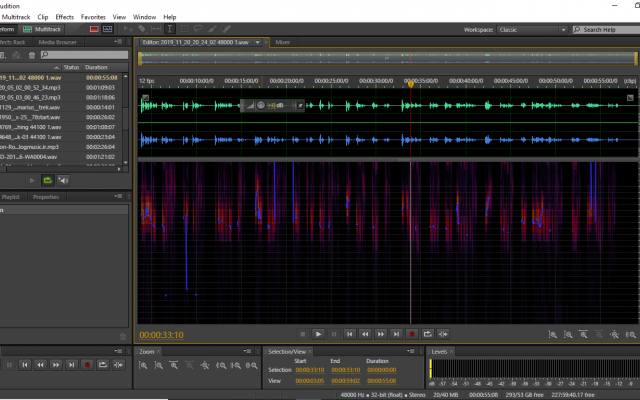Switch to the Mixer tab
Viewport: 640px width, 400px height.
click(x=282, y=42)
